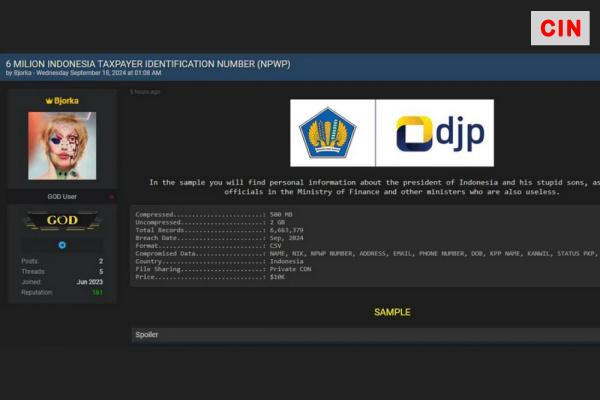Click the Posts count value
600x400 pixels.
tap(100, 260)
